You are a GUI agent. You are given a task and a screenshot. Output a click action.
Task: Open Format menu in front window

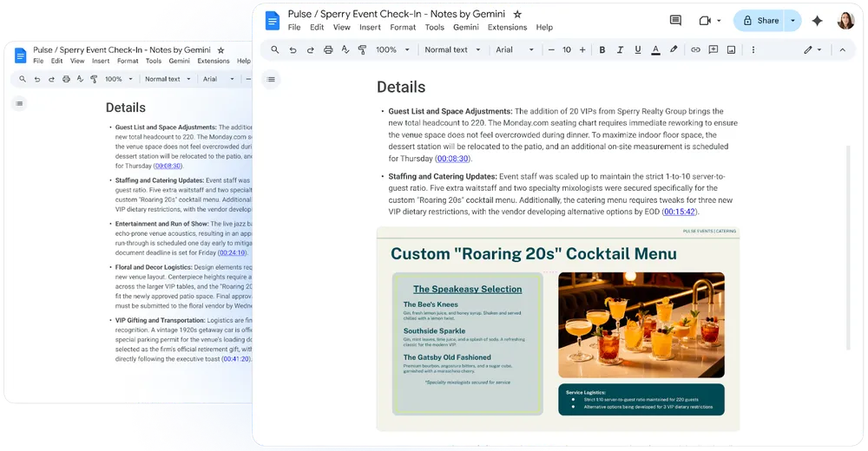coord(403,27)
